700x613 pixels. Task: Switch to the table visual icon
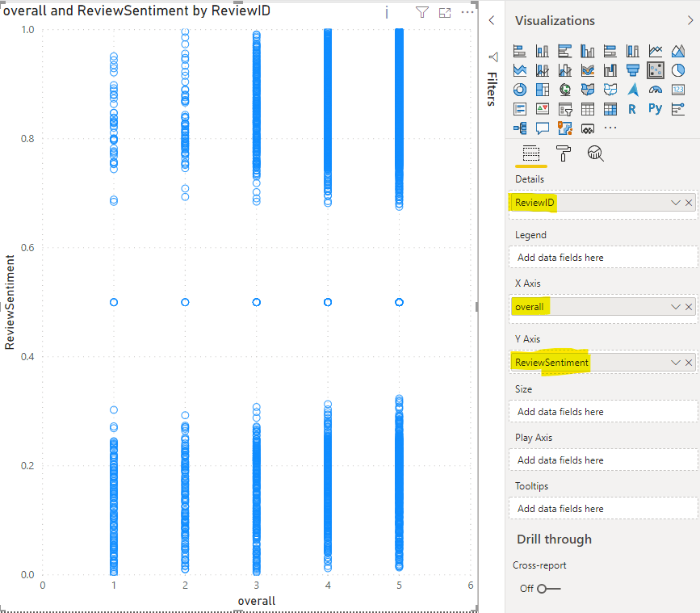tap(586, 108)
